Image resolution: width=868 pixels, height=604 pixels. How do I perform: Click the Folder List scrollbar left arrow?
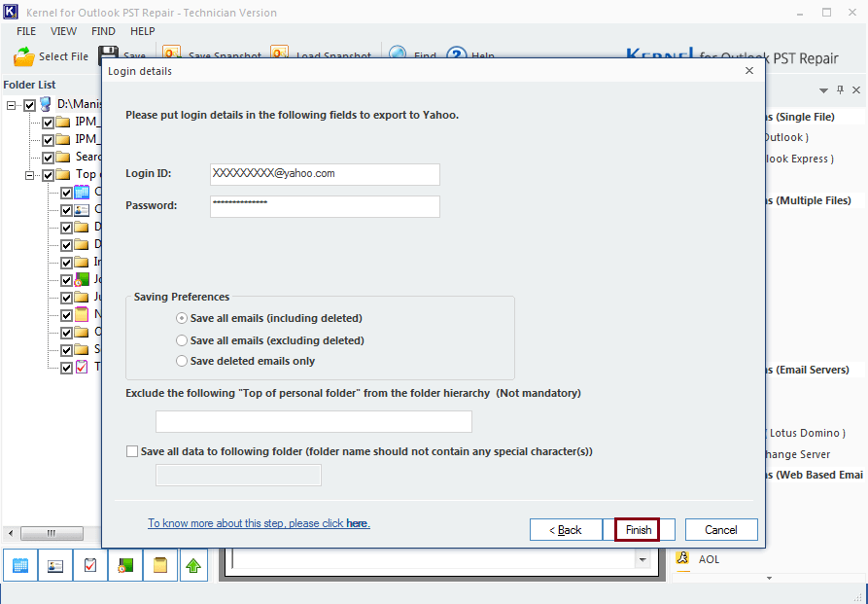[x=11, y=534]
